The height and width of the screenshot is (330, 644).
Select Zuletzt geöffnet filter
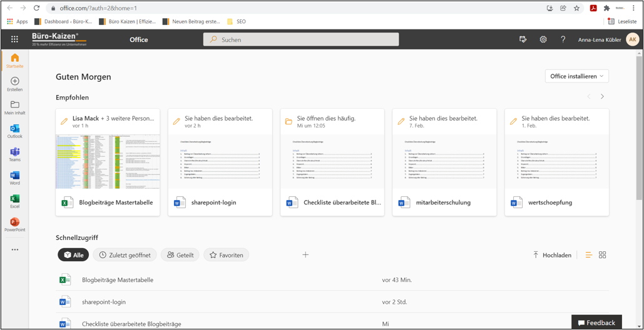(125, 255)
